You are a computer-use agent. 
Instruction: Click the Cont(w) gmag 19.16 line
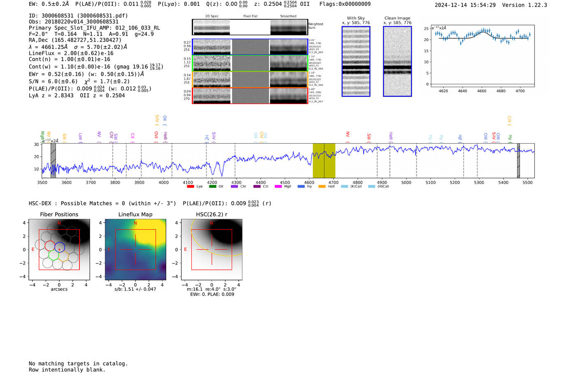96,66
